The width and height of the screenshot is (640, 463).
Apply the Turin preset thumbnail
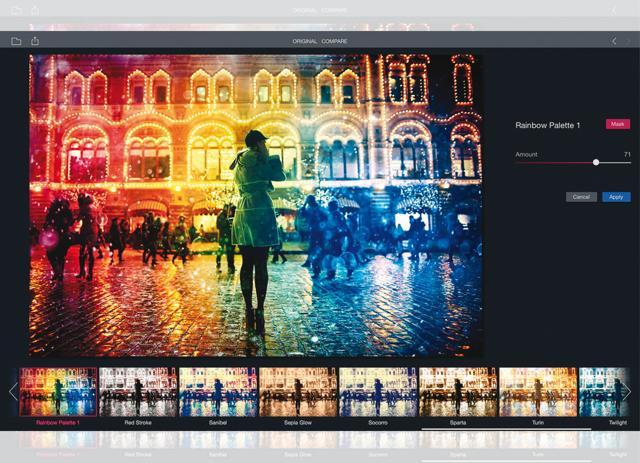click(538, 392)
